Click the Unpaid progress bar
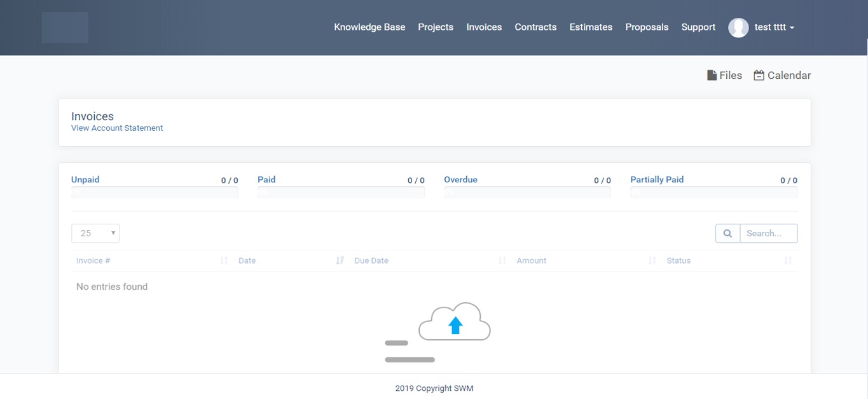This screenshot has height=399, width=868. 155,193
